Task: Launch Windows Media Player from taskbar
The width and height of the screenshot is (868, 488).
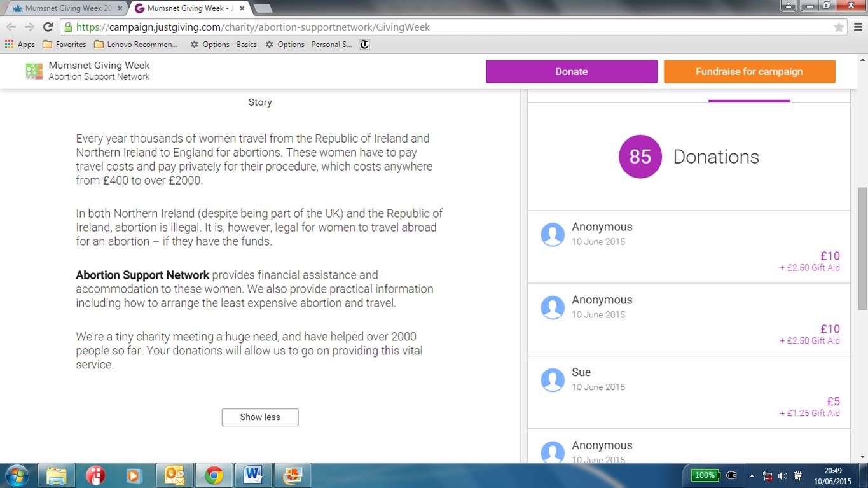Action: 135,475
